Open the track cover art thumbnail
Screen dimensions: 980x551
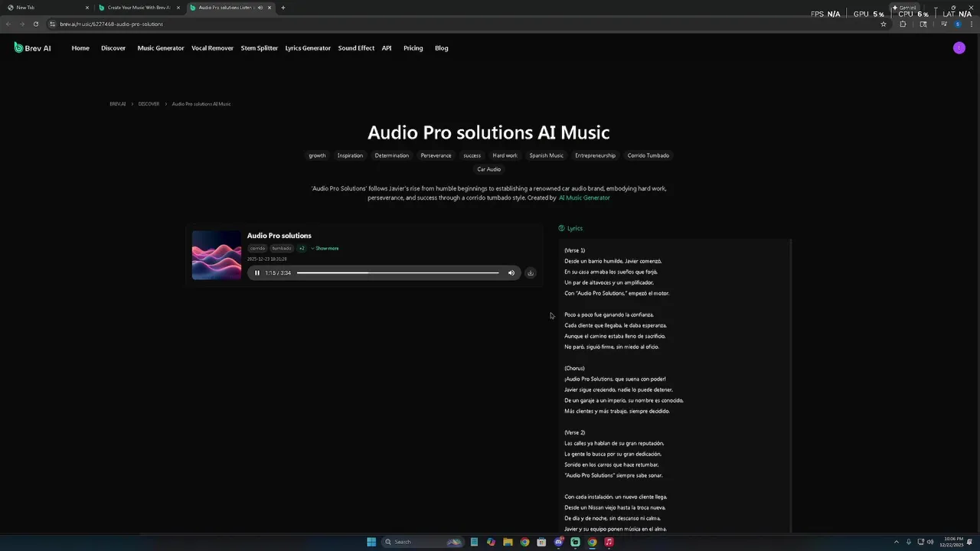point(216,255)
